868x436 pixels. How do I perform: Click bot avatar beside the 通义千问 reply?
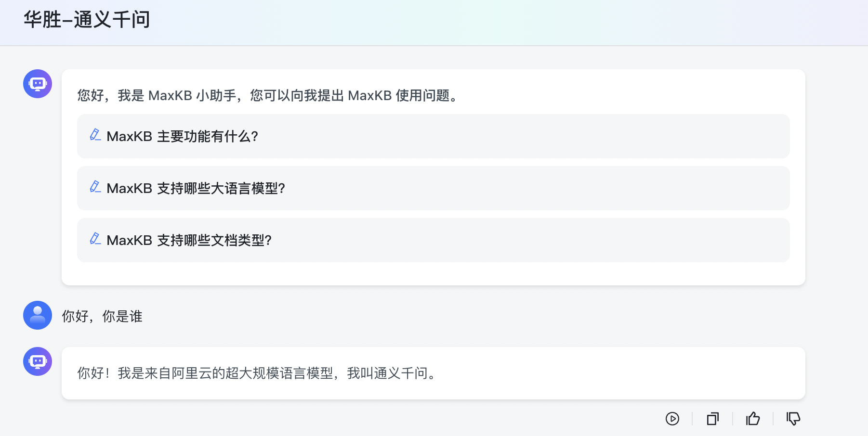tap(38, 361)
